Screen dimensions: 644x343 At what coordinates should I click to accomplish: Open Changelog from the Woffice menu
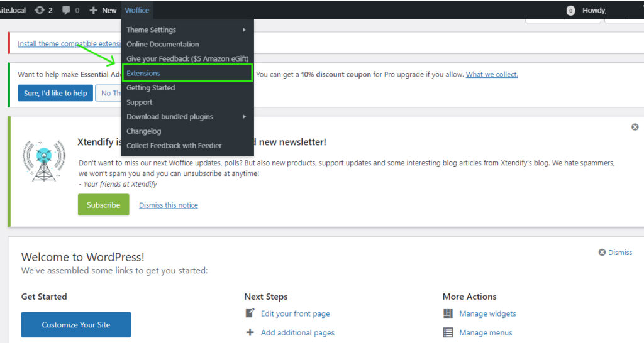[143, 131]
